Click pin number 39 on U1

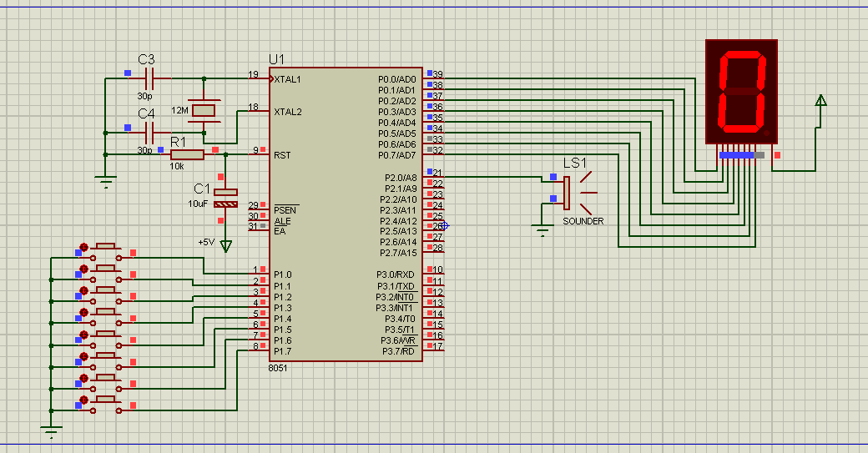438,74
